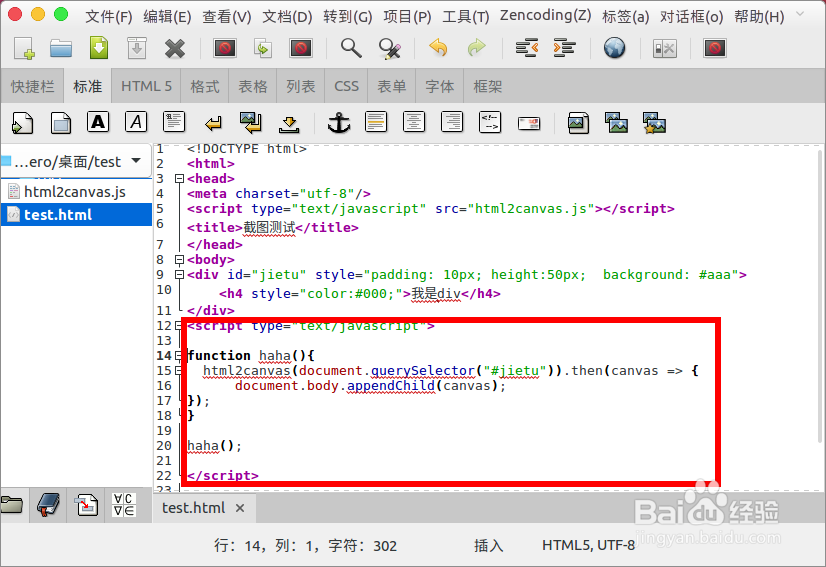Click the center align icon
Viewport: 826px width, 567px height.
click(x=414, y=122)
